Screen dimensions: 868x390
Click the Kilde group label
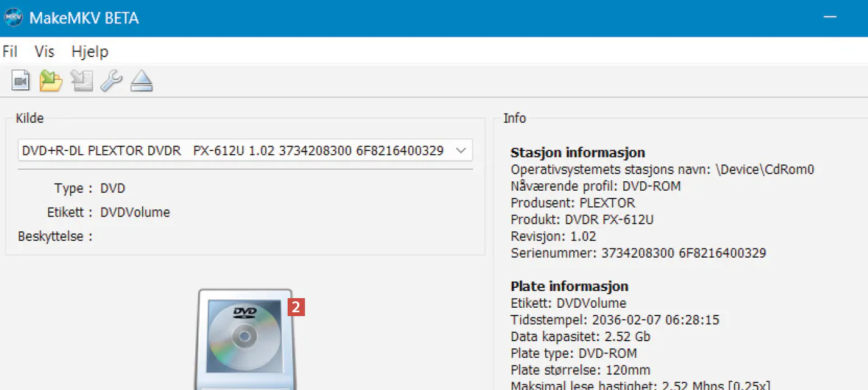[x=30, y=118]
